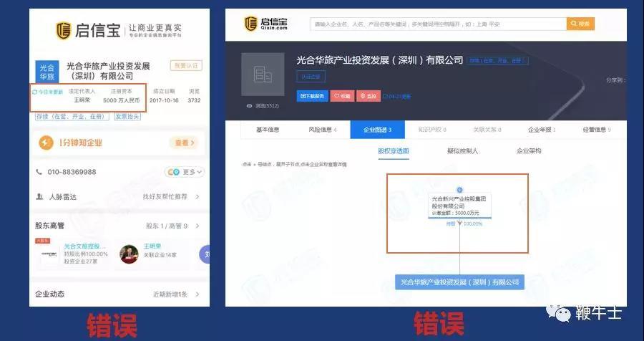Tap the phone handset icon
This screenshot has height=341, width=644.
click(x=39, y=172)
